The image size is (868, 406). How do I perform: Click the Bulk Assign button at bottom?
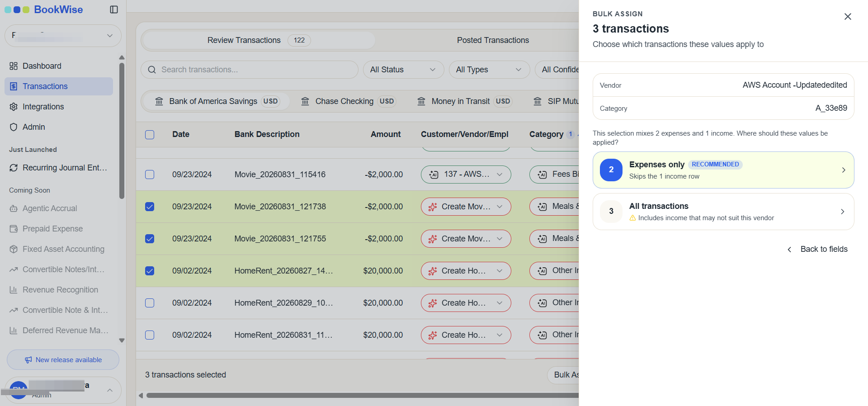tap(563, 375)
